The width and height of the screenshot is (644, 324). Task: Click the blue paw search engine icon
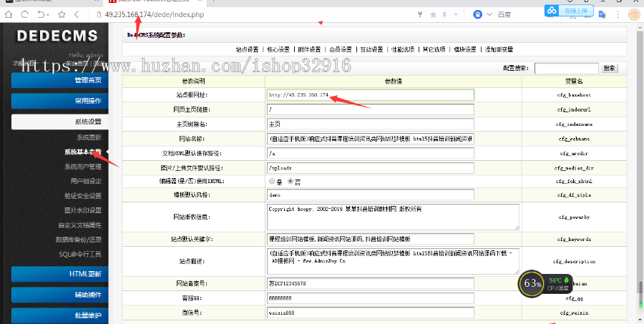tap(478, 14)
